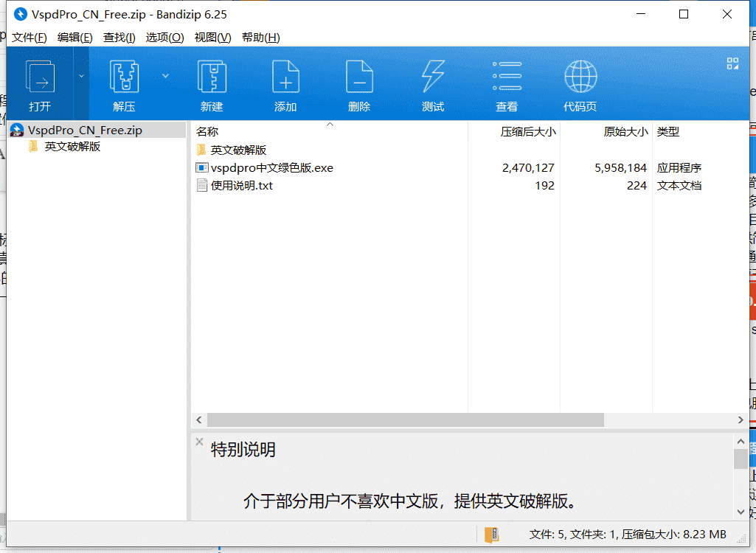Open the 文件(F) menu
This screenshot has height=553, width=756.
(x=30, y=38)
